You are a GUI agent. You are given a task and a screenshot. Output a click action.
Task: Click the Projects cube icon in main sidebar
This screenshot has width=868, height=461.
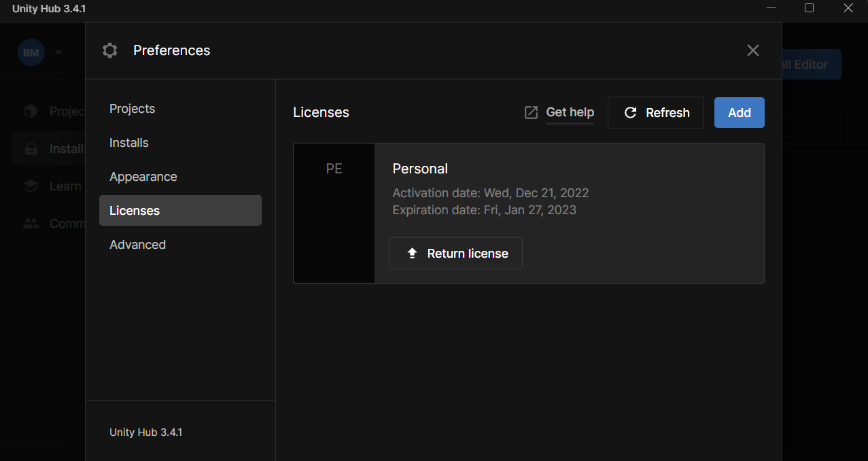tap(31, 111)
